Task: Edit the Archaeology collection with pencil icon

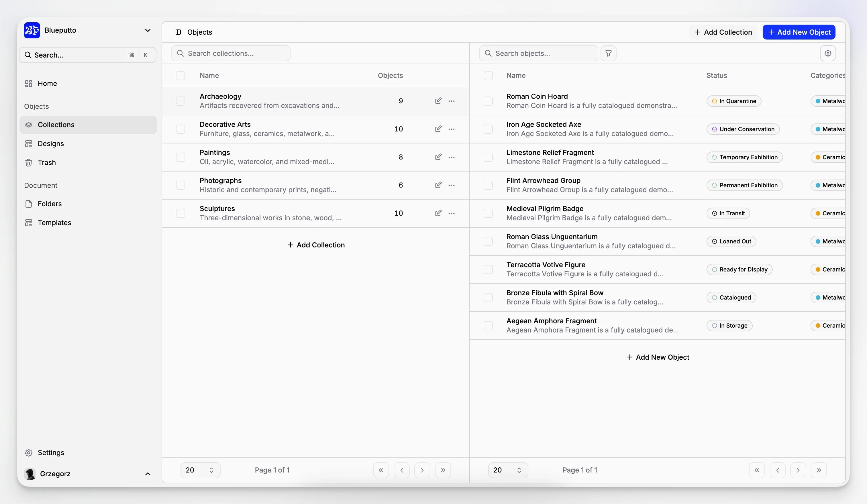Action: 438,101
